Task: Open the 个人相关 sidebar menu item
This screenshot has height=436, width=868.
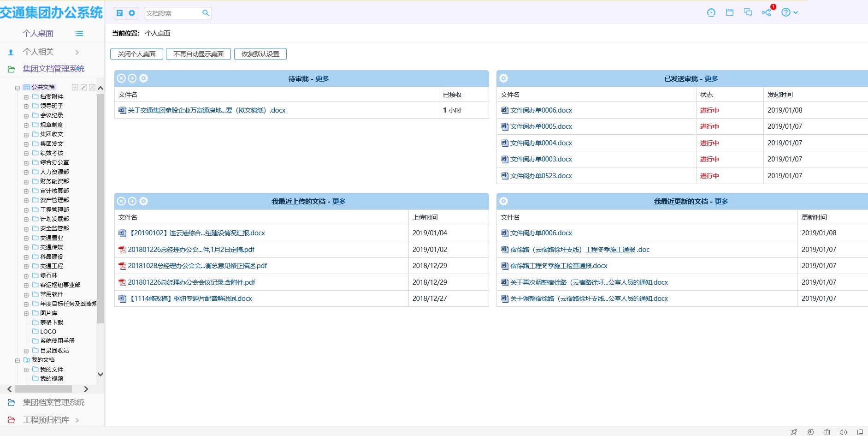Action: click(39, 52)
